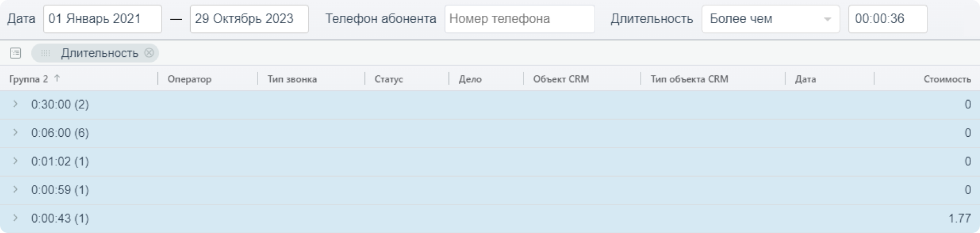Focus the Номер телефона input field
The width and height of the screenshot is (980, 233).
(519, 19)
